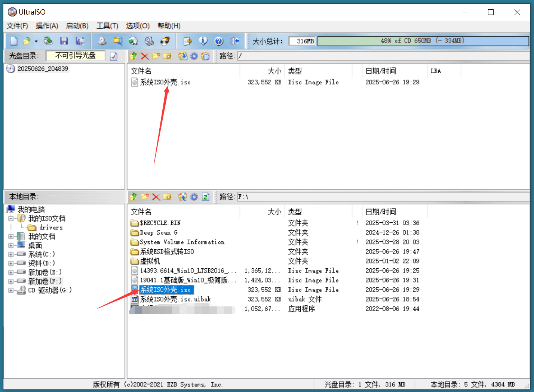
Task: Open the 帮助(H) menu
Action: pos(169,26)
